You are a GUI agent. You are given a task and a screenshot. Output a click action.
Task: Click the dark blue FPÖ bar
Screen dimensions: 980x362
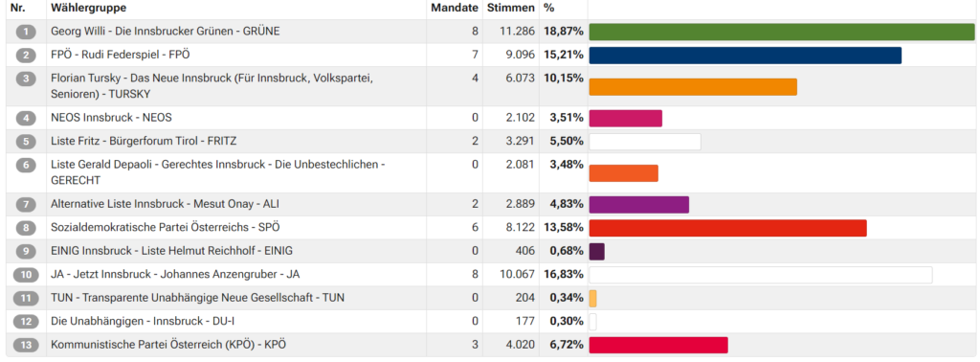tap(745, 56)
